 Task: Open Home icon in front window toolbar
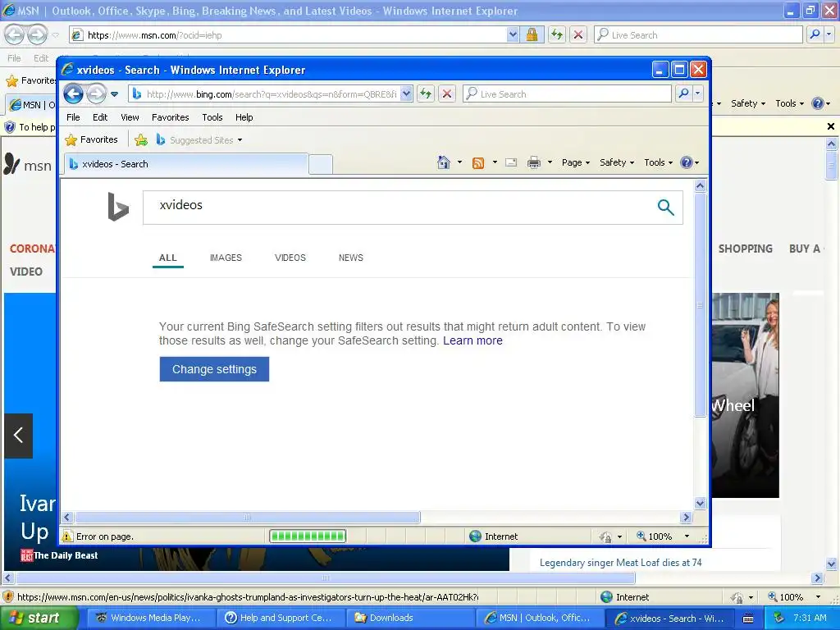443,162
